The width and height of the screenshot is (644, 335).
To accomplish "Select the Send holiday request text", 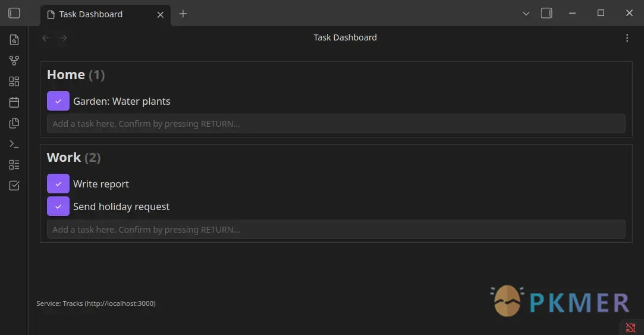I will click(x=121, y=206).
